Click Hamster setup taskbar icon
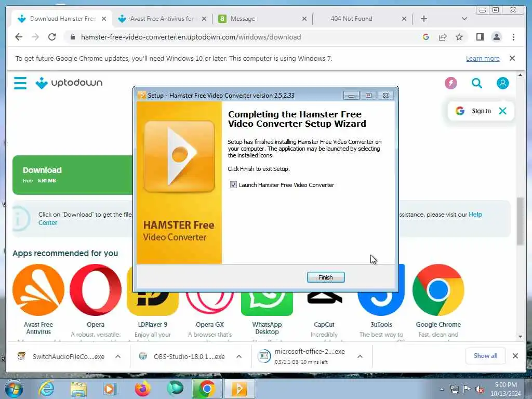This screenshot has width=532, height=399. click(239, 389)
